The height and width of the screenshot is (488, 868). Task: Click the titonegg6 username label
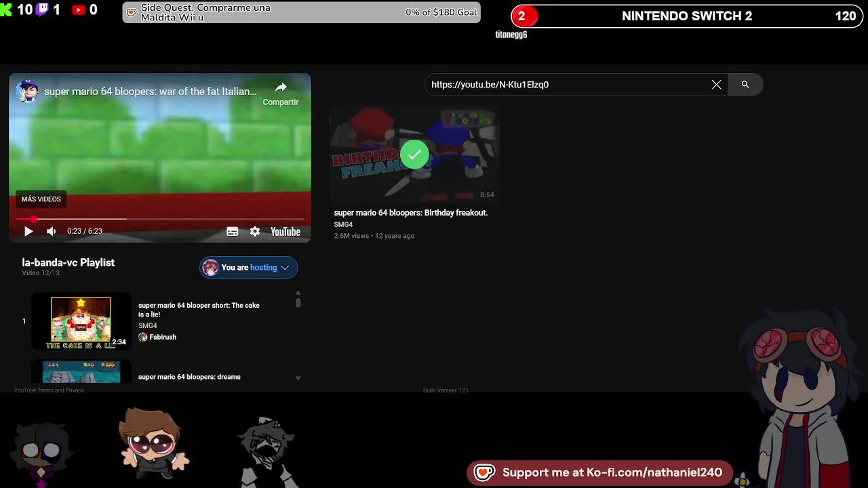click(511, 35)
